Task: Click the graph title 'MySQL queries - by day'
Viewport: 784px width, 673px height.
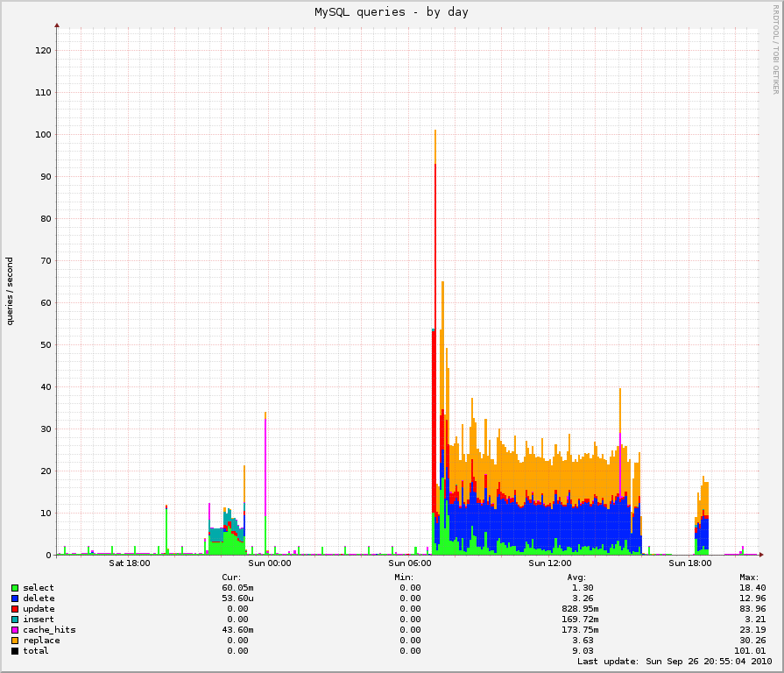Action: [391, 12]
